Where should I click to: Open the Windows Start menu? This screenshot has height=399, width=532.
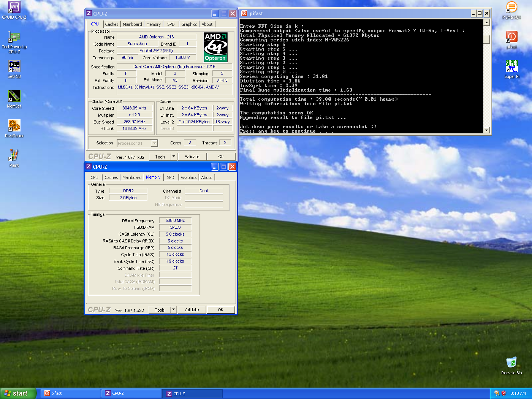coord(18,393)
